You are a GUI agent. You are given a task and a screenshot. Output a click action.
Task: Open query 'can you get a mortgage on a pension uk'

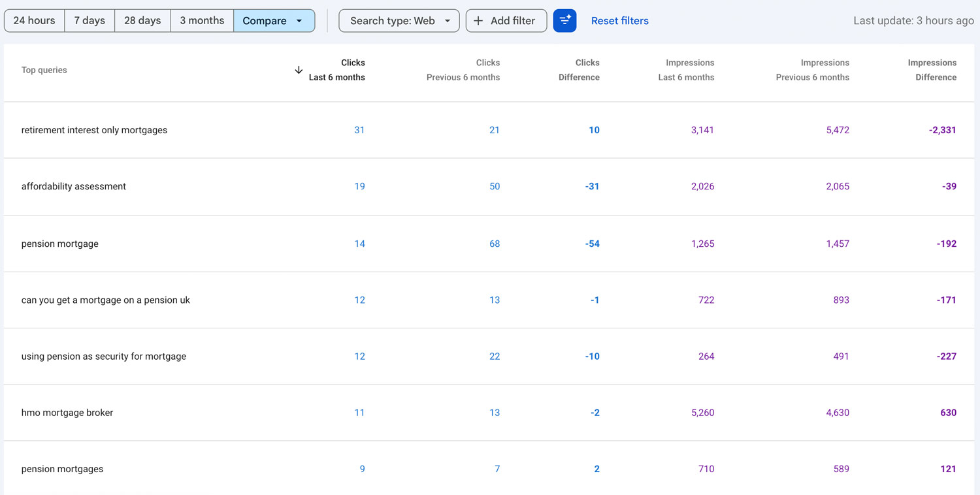pos(106,300)
